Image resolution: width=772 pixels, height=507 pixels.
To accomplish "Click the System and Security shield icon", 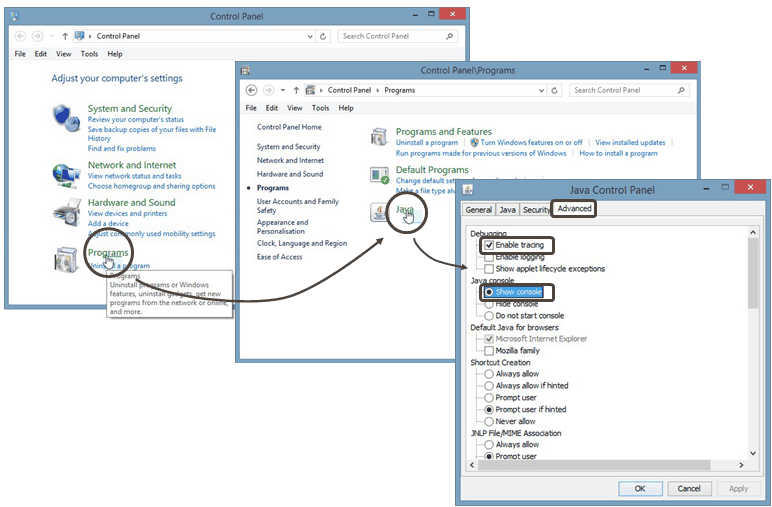I will [x=66, y=118].
